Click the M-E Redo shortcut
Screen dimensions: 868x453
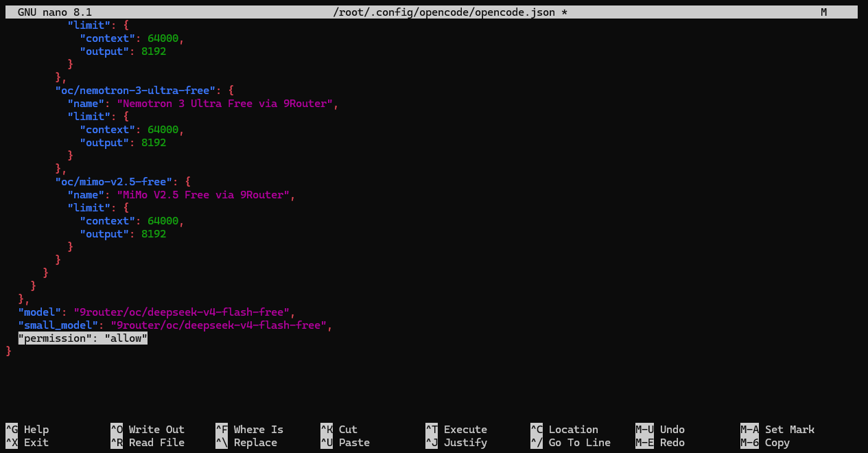660,443
